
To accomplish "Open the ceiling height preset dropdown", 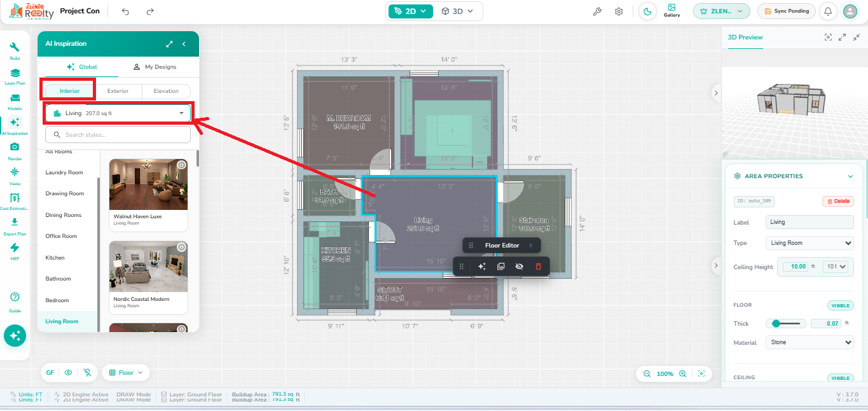I will point(836,267).
